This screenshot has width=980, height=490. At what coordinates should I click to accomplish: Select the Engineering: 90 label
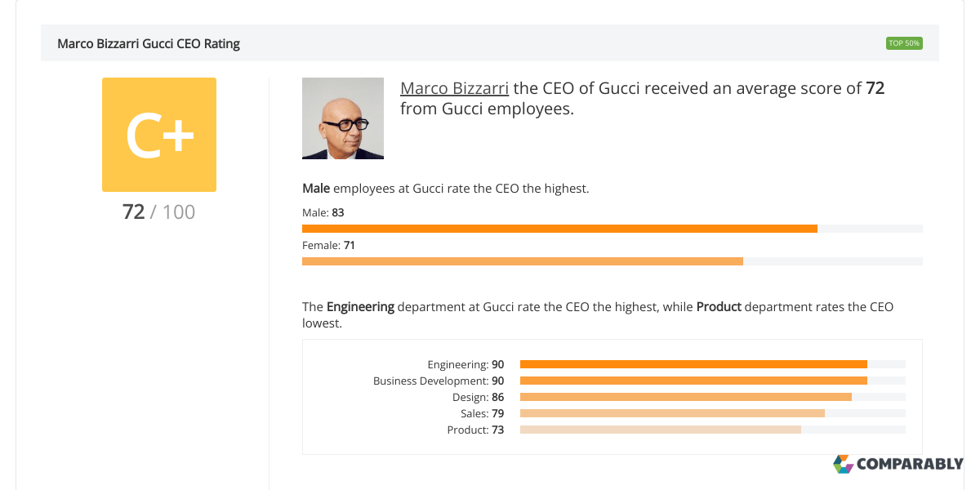pos(465,364)
